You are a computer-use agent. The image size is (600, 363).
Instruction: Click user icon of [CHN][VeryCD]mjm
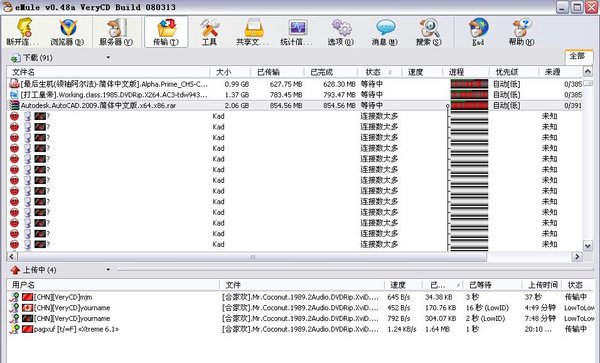(15, 297)
